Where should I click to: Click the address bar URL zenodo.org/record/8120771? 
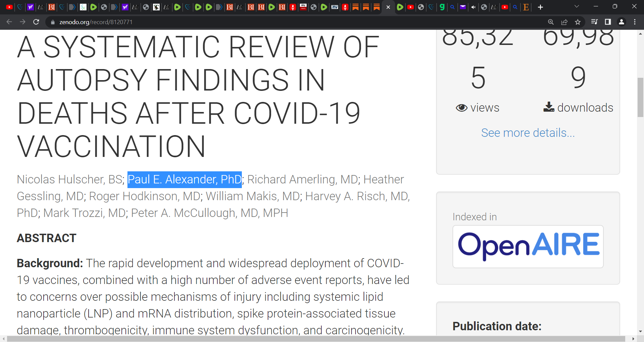coord(96,22)
